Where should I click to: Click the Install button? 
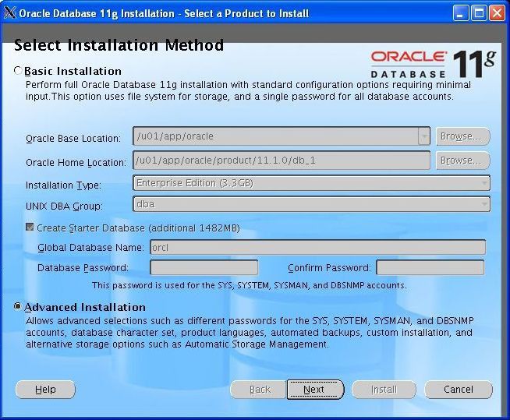pyautogui.click(x=384, y=390)
